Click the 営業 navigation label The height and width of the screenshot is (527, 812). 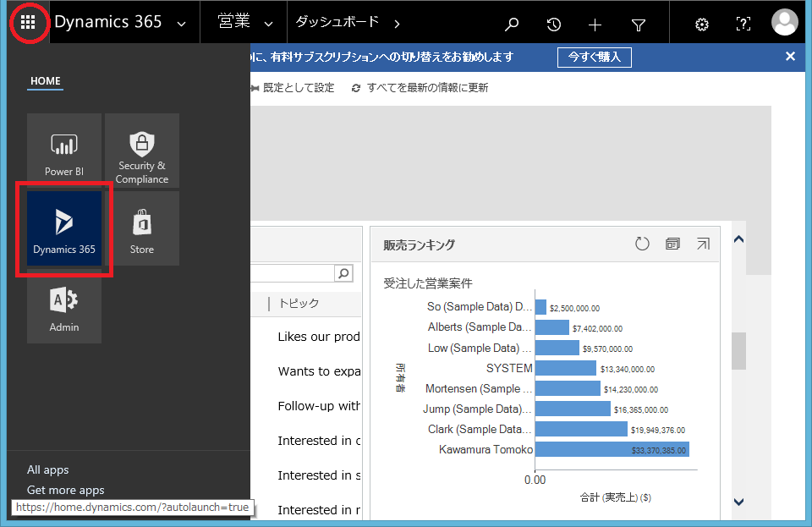click(x=234, y=21)
